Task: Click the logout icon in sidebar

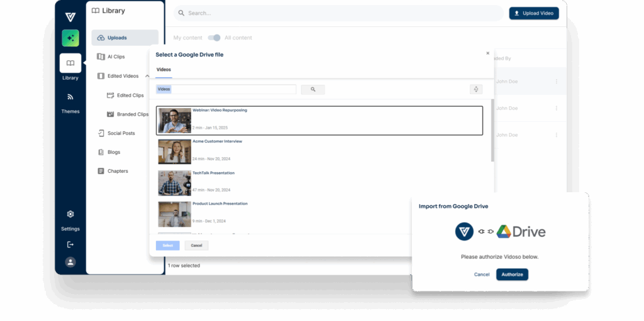Action: point(70,244)
